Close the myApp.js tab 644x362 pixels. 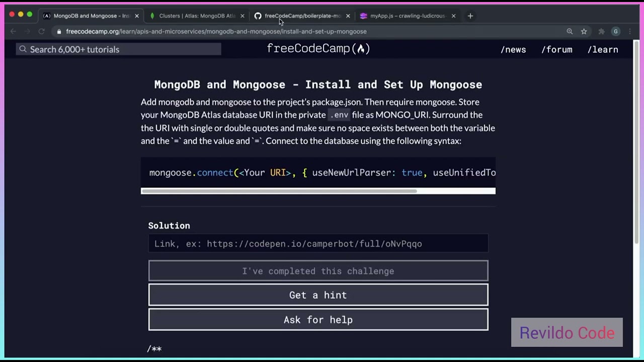(x=453, y=16)
